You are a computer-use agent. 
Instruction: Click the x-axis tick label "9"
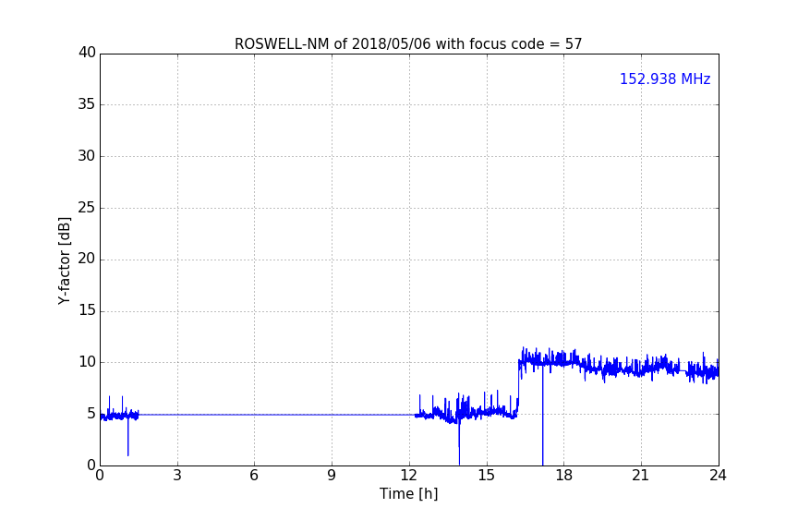[x=332, y=476]
